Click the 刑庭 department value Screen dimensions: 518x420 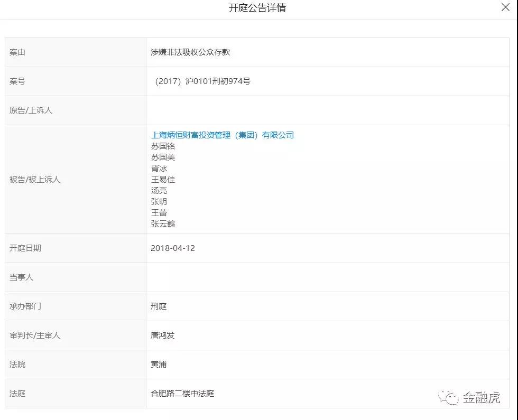159,306
